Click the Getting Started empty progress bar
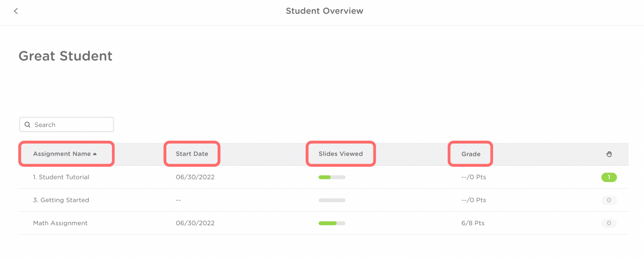 [x=332, y=200]
